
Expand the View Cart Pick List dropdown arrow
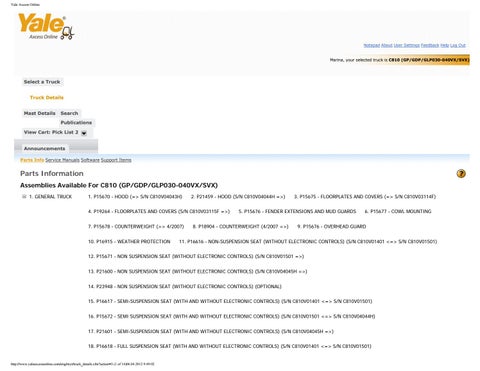[x=84, y=133]
